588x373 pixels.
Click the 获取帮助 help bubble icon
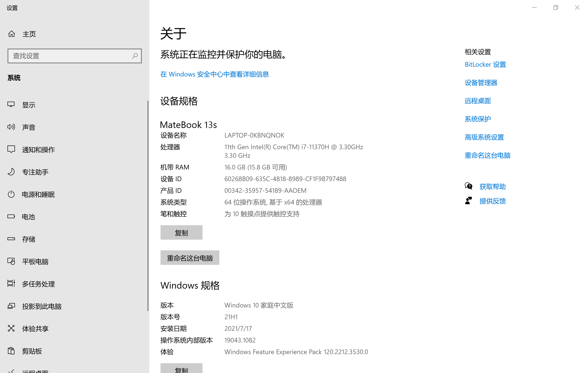tap(468, 186)
